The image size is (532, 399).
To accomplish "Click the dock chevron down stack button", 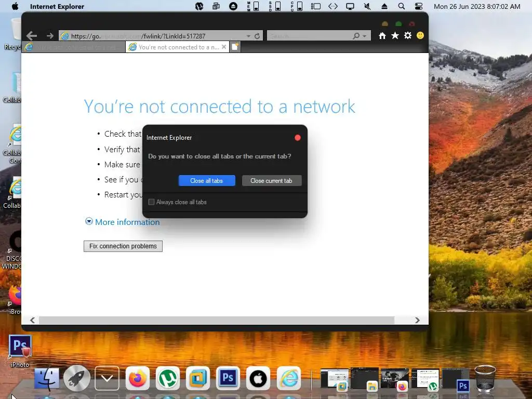I will (x=107, y=378).
